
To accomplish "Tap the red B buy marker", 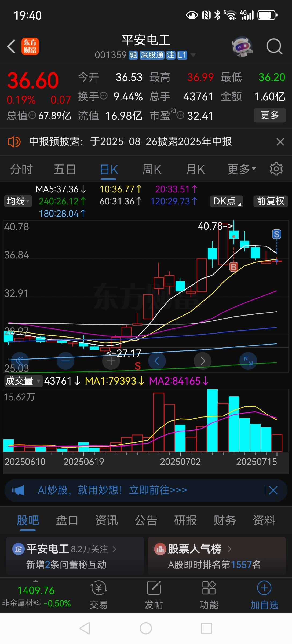I will [234, 267].
